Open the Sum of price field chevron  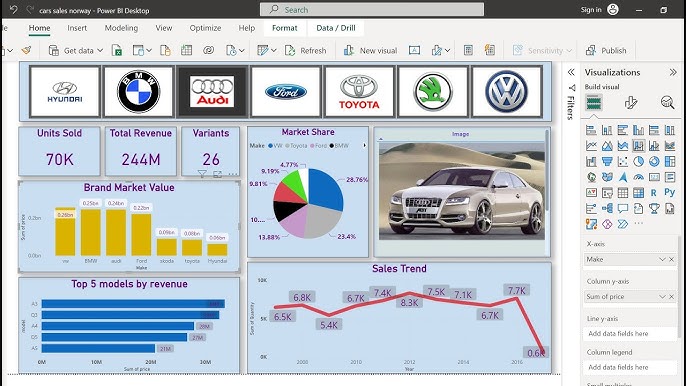pyautogui.click(x=662, y=297)
